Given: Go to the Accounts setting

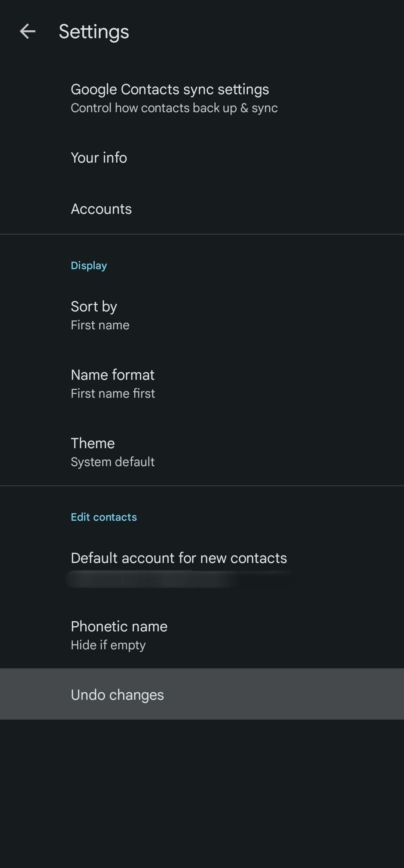Looking at the screenshot, I should click(x=101, y=209).
